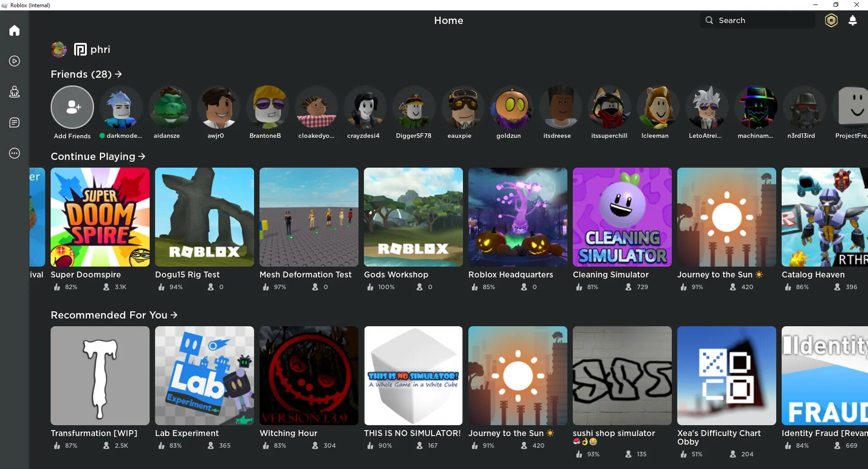Open the notifications bell icon

click(x=853, y=20)
